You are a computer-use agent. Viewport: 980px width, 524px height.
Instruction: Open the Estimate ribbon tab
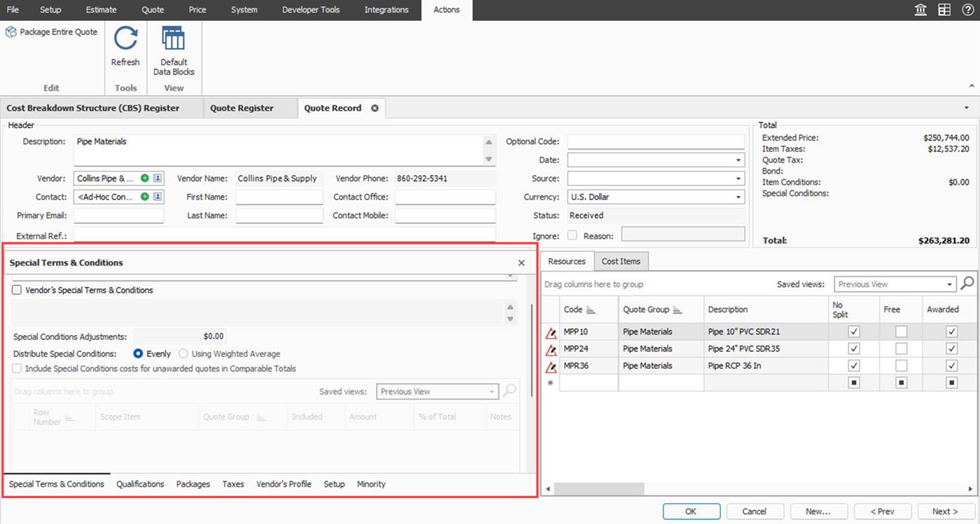(x=101, y=10)
